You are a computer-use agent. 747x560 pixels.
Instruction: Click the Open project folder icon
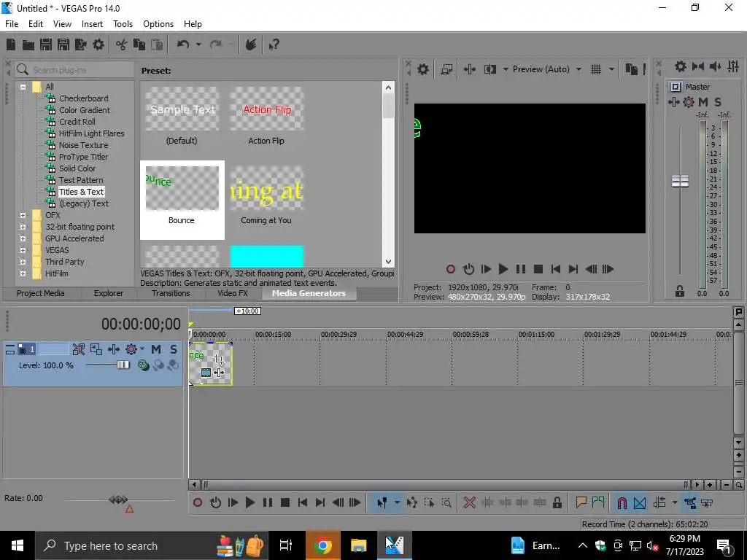(x=28, y=44)
